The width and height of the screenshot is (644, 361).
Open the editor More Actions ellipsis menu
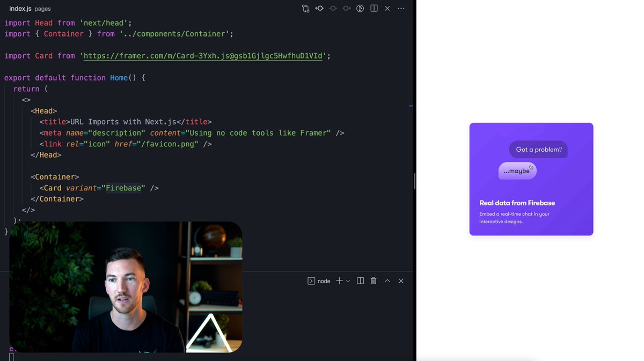tap(401, 9)
